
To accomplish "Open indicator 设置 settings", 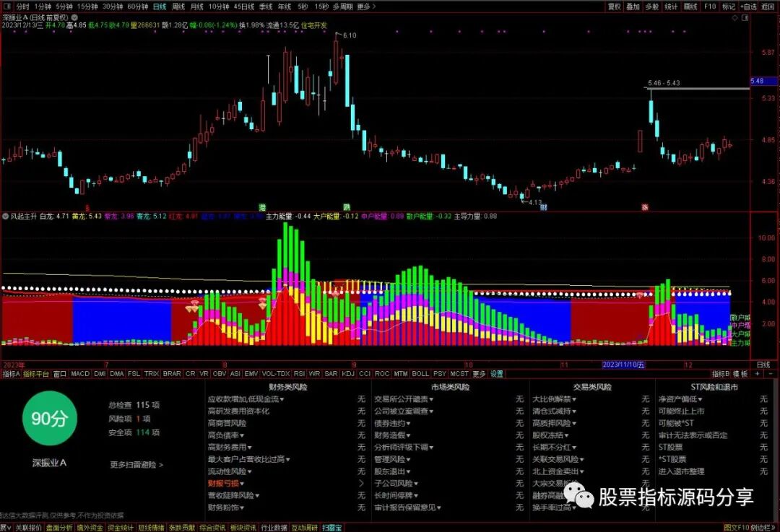I will 497,374.
